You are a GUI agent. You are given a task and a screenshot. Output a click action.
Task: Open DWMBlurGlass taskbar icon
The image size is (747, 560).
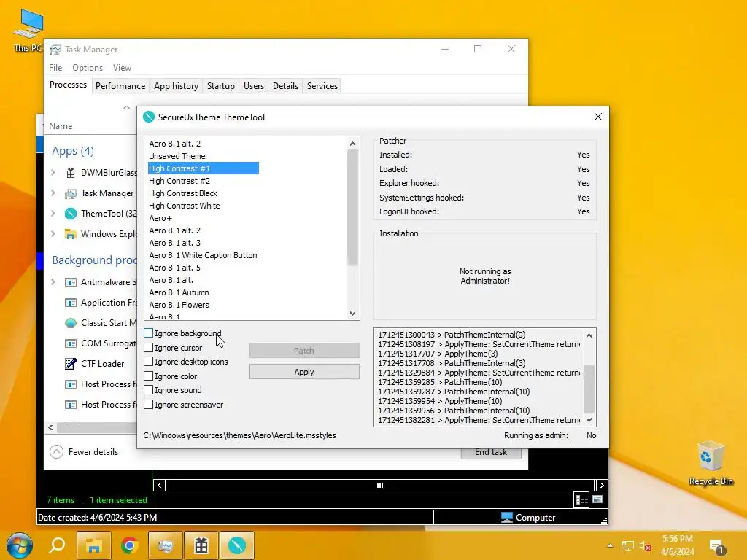(x=201, y=545)
